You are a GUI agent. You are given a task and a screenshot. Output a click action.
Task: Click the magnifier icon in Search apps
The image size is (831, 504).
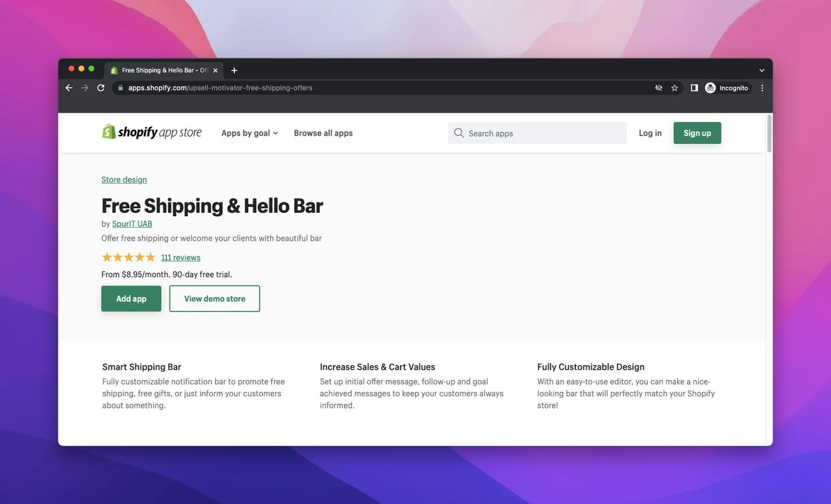[459, 133]
